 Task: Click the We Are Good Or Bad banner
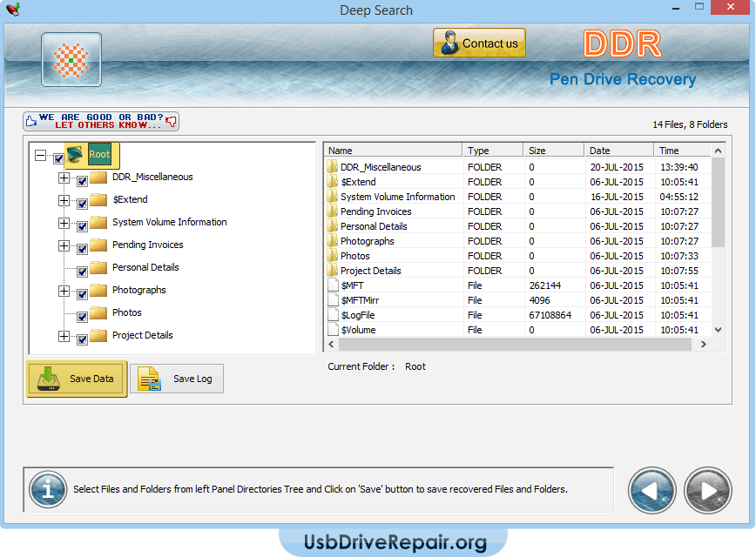click(101, 121)
